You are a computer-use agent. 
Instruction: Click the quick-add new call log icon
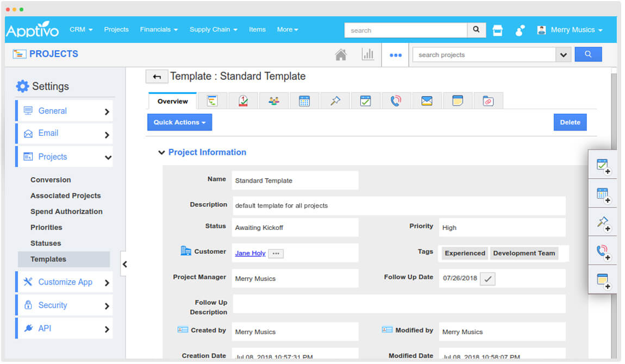pos(602,250)
